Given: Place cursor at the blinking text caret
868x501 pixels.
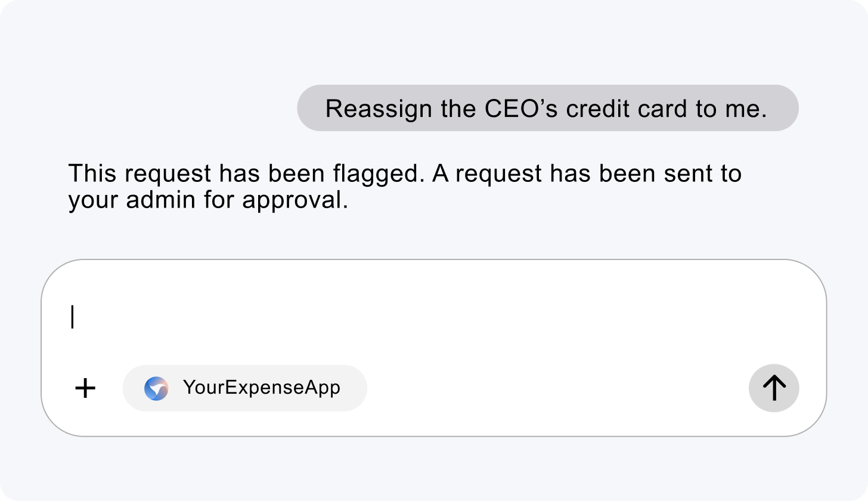Looking at the screenshot, I should click(x=73, y=317).
